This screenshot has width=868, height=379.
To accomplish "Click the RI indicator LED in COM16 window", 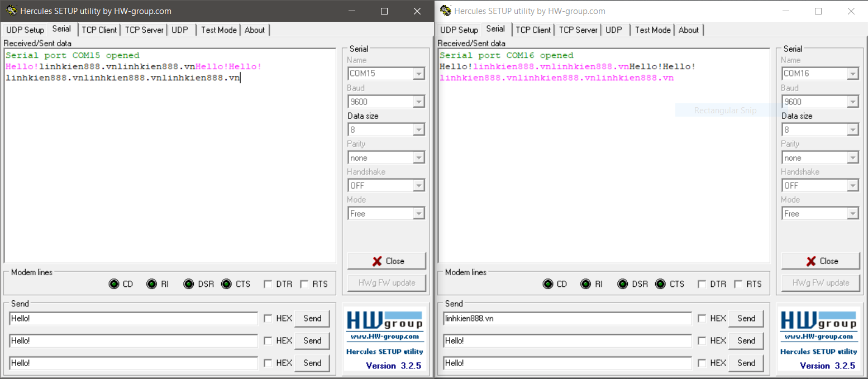I will [585, 284].
